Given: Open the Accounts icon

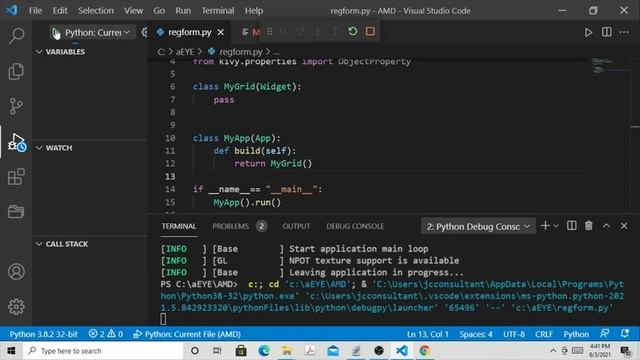Looking at the screenshot, I should (16, 271).
